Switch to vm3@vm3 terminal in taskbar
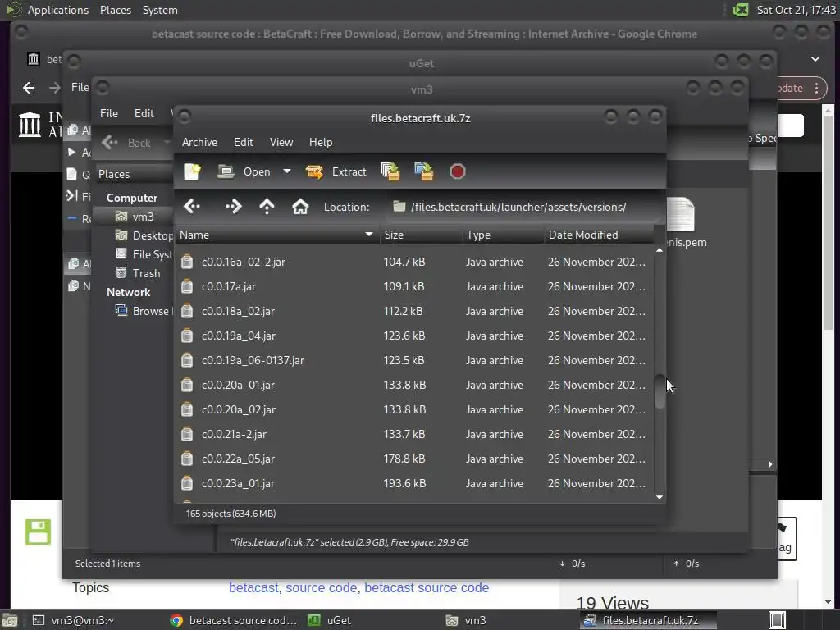The height and width of the screenshot is (630, 840). 73,620
